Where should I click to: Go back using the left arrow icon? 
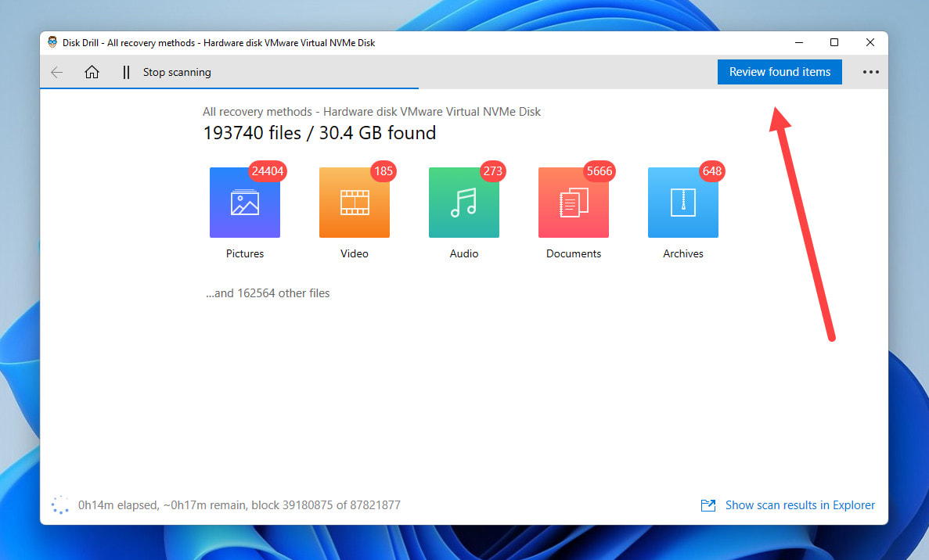coord(57,72)
